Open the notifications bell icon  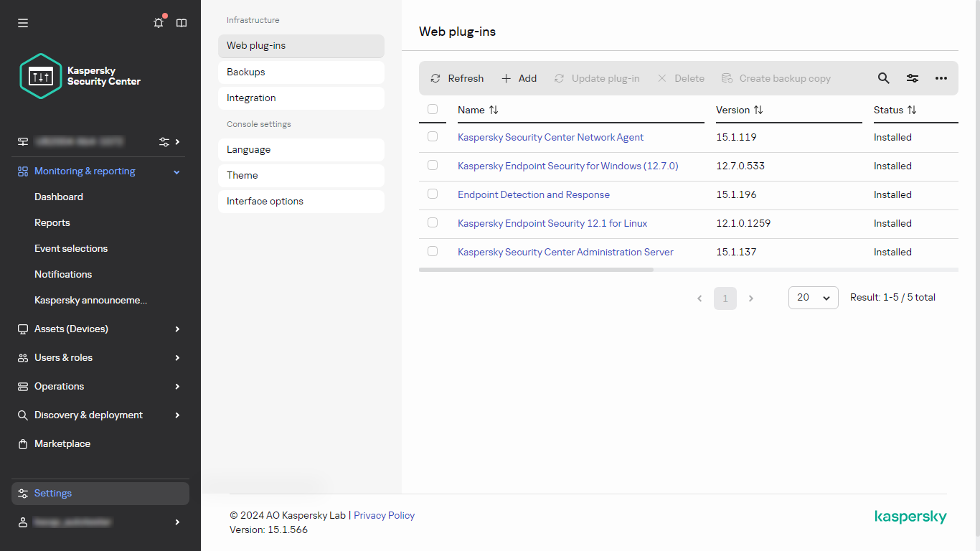tap(159, 23)
